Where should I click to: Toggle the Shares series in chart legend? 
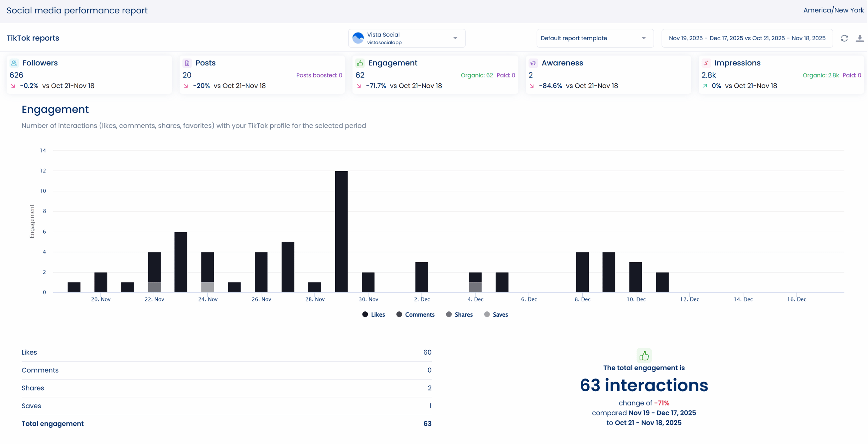click(x=459, y=314)
